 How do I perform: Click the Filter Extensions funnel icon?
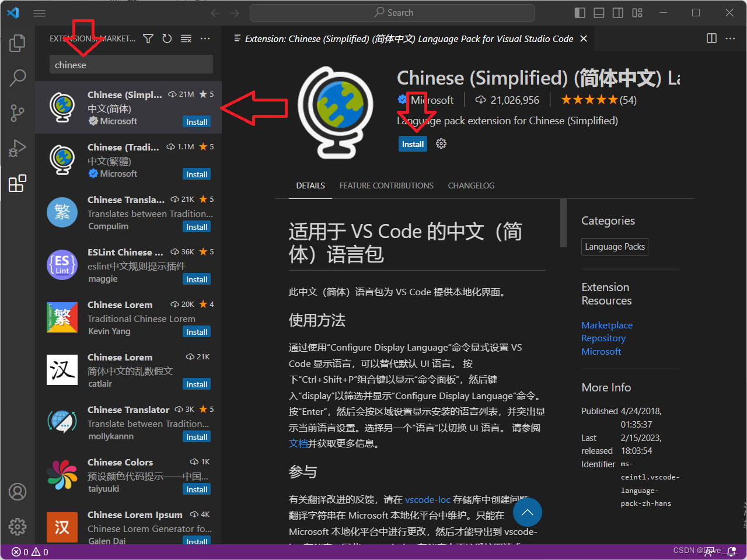click(148, 38)
